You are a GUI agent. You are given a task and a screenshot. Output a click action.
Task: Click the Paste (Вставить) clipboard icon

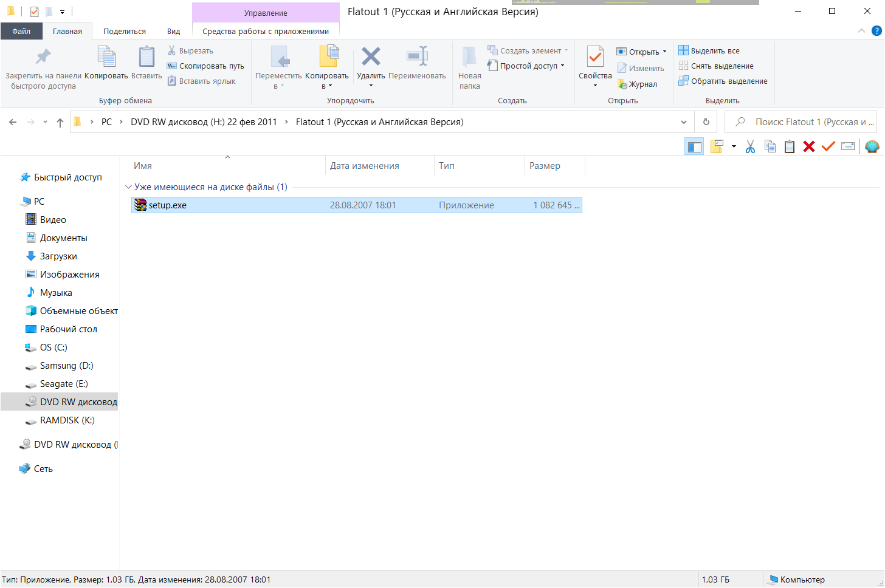[x=146, y=57]
